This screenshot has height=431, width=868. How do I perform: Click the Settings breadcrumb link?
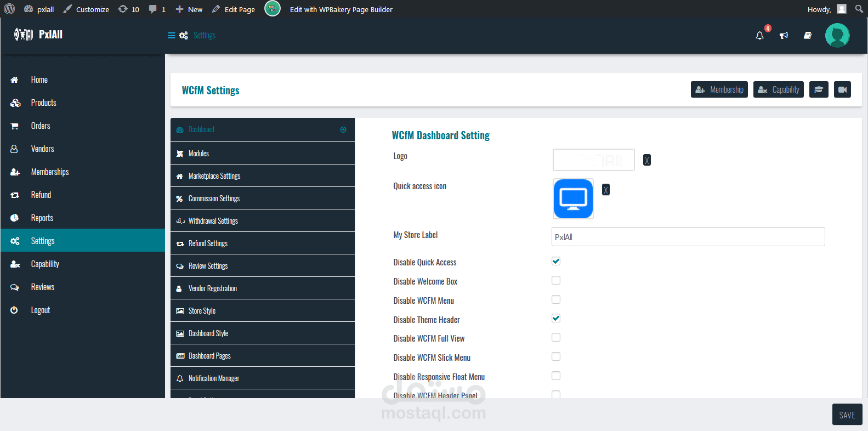coord(205,36)
